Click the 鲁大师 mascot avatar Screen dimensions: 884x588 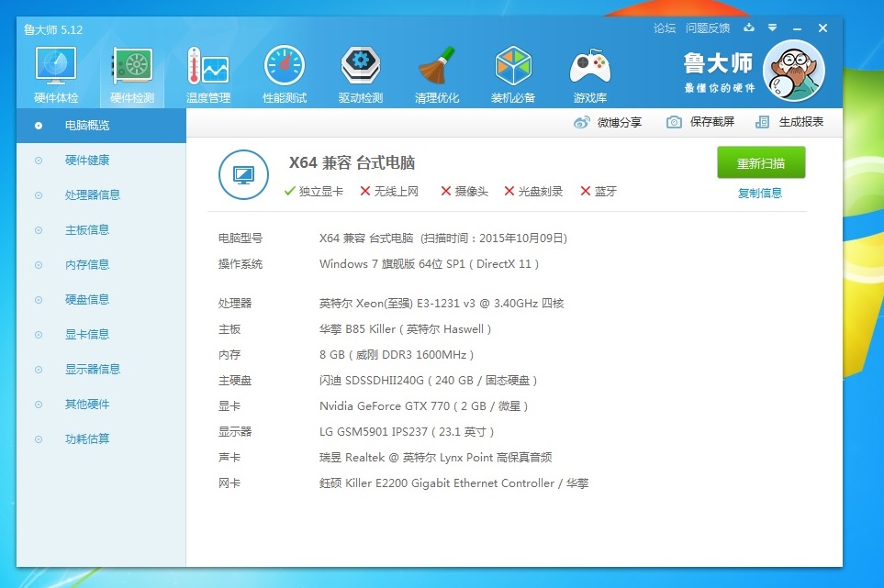[x=794, y=71]
